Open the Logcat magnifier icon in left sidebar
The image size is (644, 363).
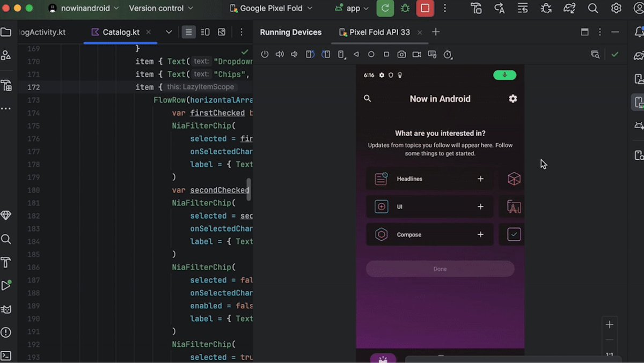(6, 239)
